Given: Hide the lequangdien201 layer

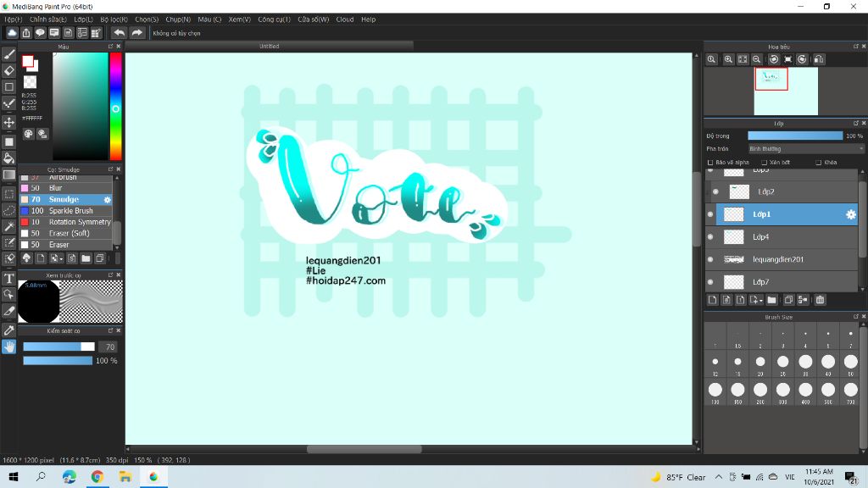Looking at the screenshot, I should click(710, 259).
